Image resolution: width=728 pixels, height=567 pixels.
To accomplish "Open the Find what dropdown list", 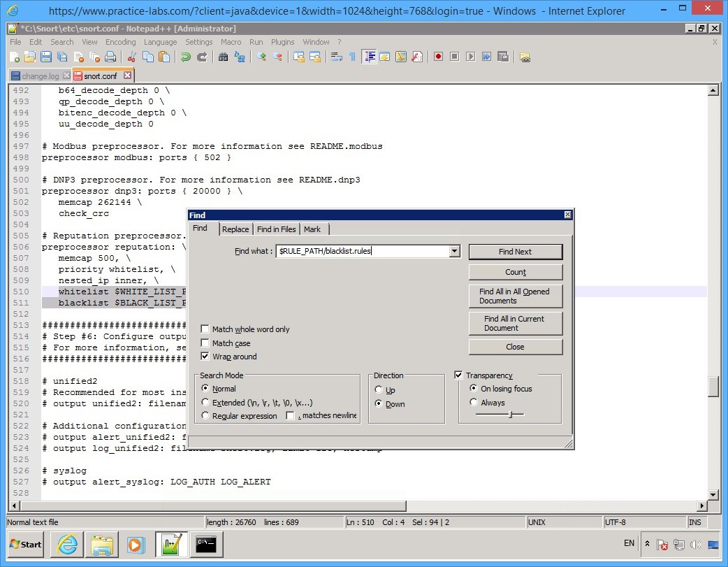I will point(454,251).
